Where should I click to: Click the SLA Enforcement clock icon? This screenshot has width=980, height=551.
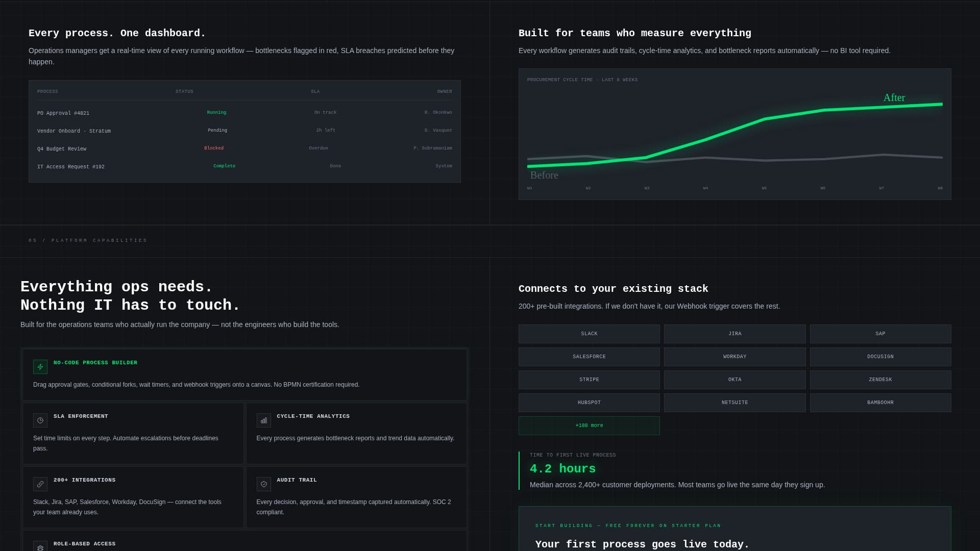(x=40, y=420)
